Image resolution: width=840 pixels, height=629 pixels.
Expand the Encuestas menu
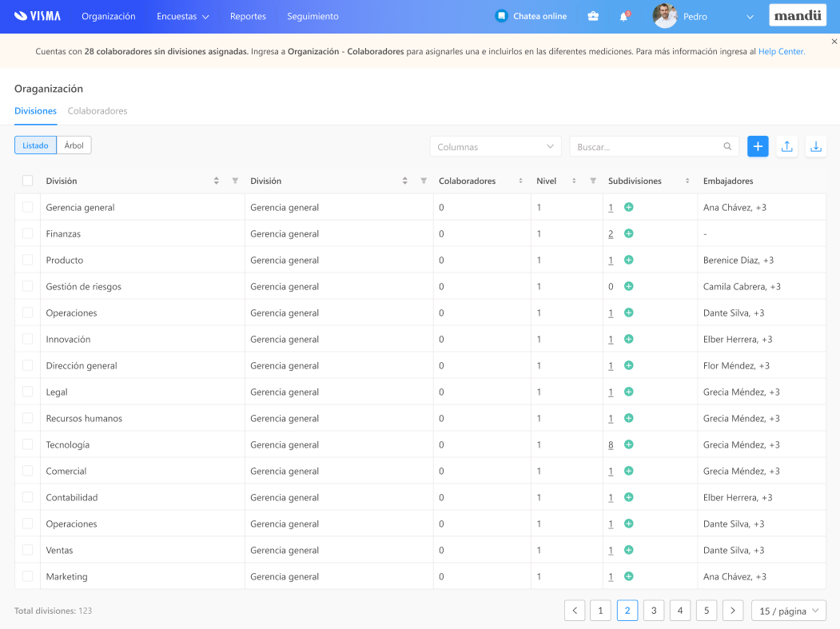[x=183, y=17]
